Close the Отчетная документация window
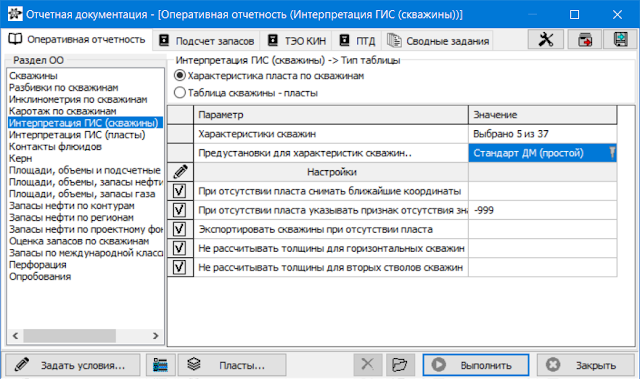The width and height of the screenshot is (640, 379). (617, 15)
